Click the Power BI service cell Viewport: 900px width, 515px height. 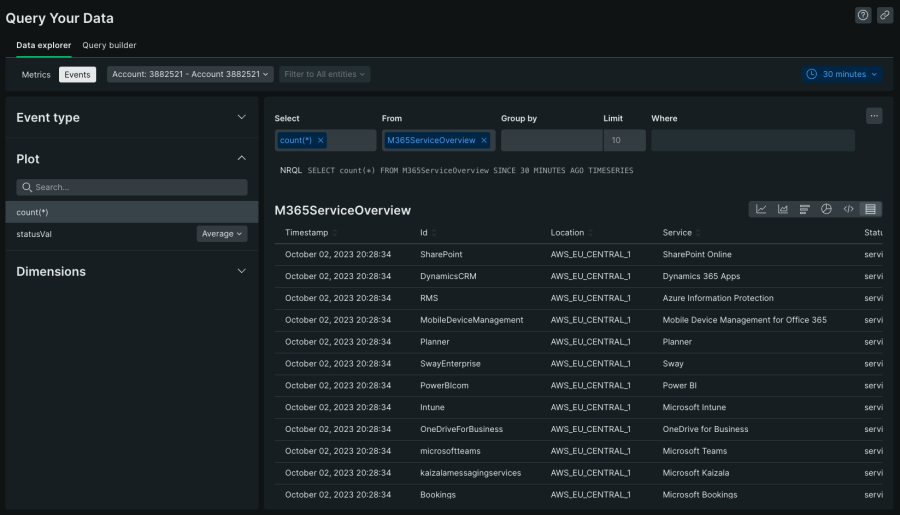tap(679, 385)
